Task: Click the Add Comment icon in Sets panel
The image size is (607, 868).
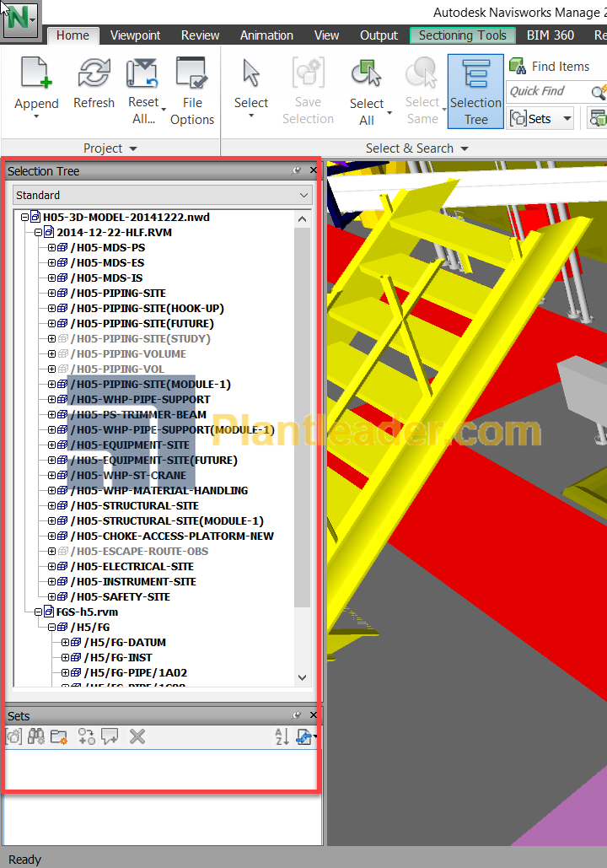Action: click(x=110, y=736)
